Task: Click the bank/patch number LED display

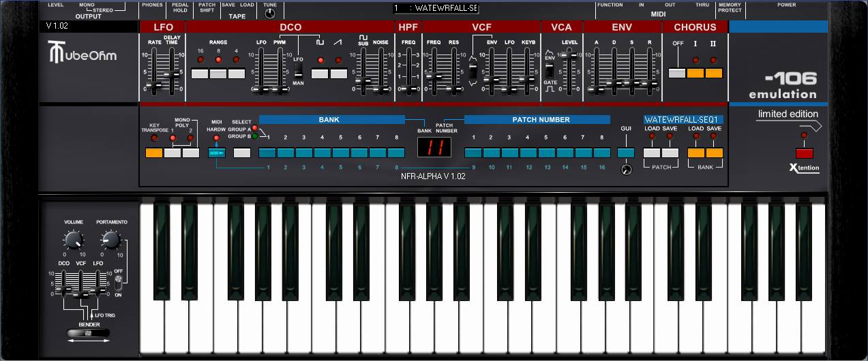Action: click(434, 148)
